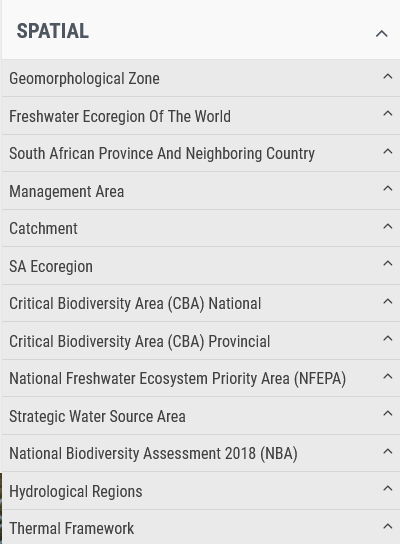Screen dimensions: 400x544
Task: Select the Catchment filter label
Action: click(43, 228)
